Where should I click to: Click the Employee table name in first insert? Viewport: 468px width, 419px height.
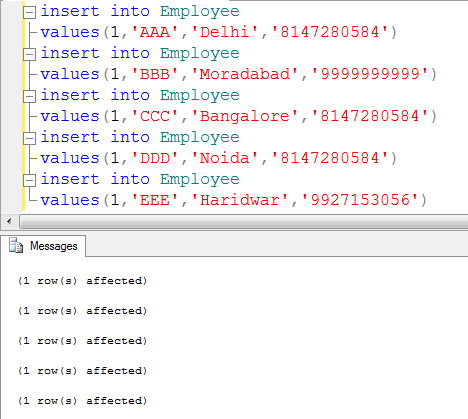200,12
